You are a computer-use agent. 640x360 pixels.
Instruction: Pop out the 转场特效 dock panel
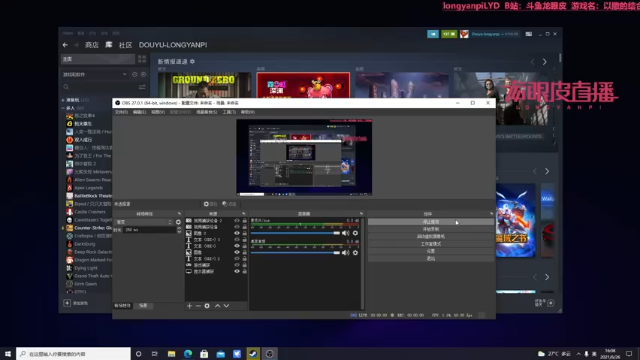point(179,213)
